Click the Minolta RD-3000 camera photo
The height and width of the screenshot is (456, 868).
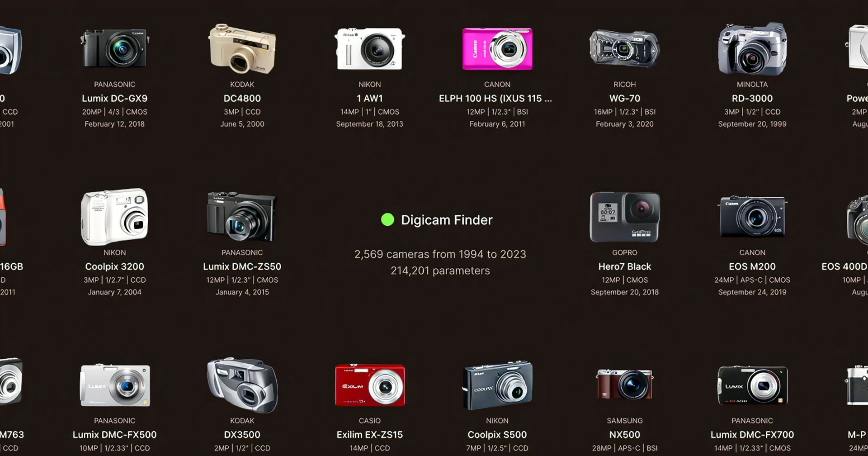point(752,49)
